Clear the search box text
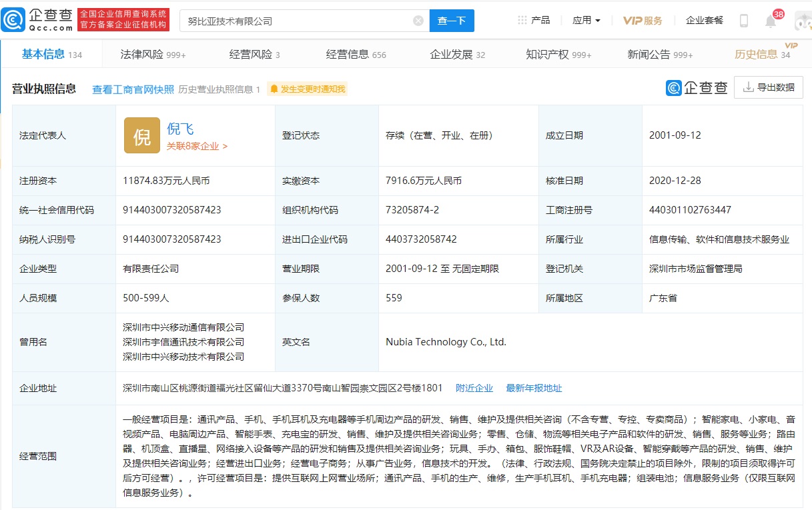This screenshot has width=812, height=510. tap(418, 21)
